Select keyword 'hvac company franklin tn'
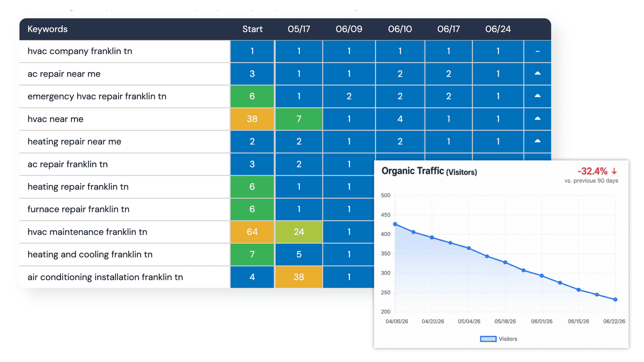 tap(80, 51)
